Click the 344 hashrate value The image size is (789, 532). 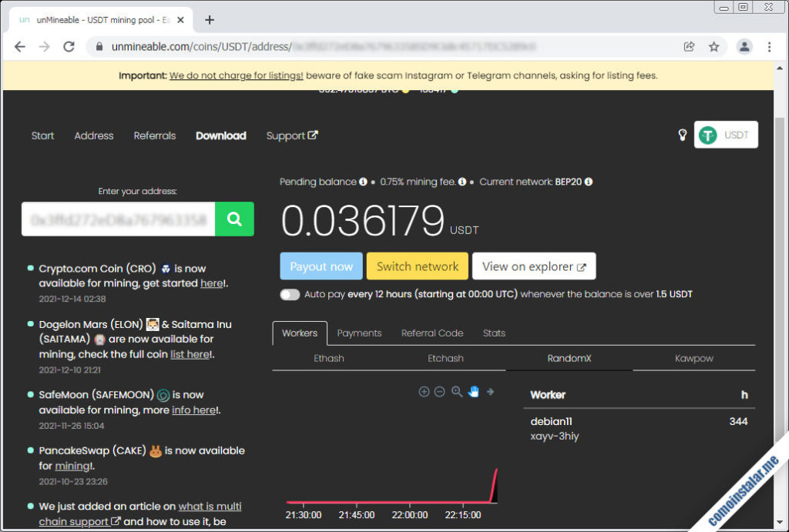738,421
